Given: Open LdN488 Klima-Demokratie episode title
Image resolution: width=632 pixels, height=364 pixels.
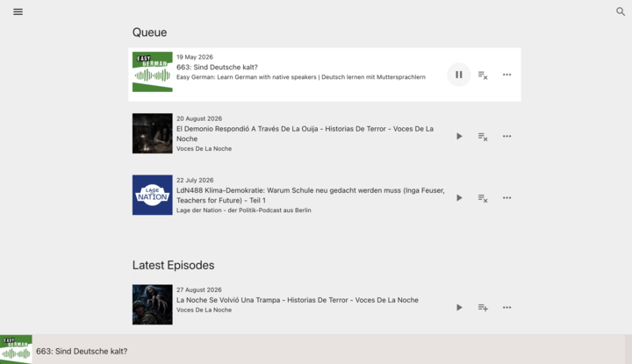Looking at the screenshot, I should pos(311,196).
